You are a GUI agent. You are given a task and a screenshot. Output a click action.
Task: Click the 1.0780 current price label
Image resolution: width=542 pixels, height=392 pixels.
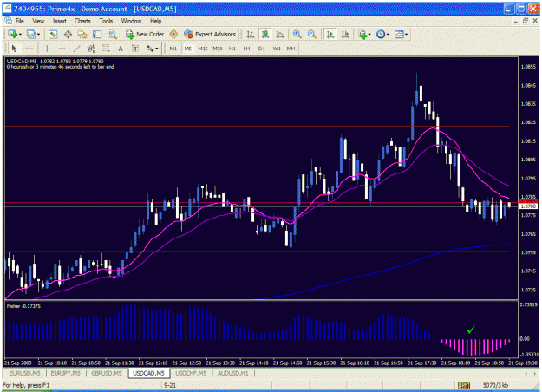(528, 206)
